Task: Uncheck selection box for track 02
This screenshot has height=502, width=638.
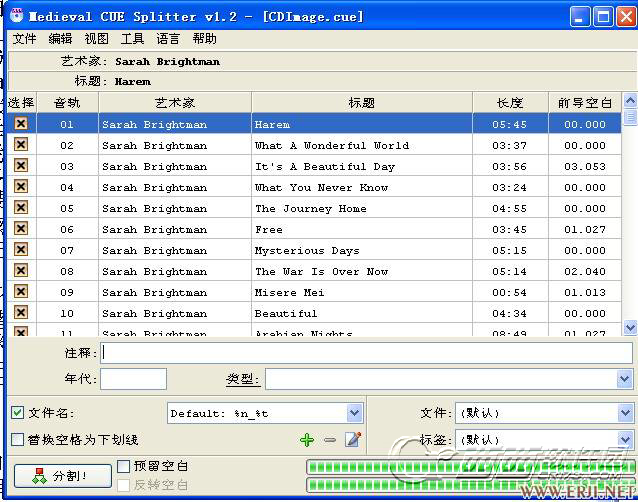Action: pos(21,144)
